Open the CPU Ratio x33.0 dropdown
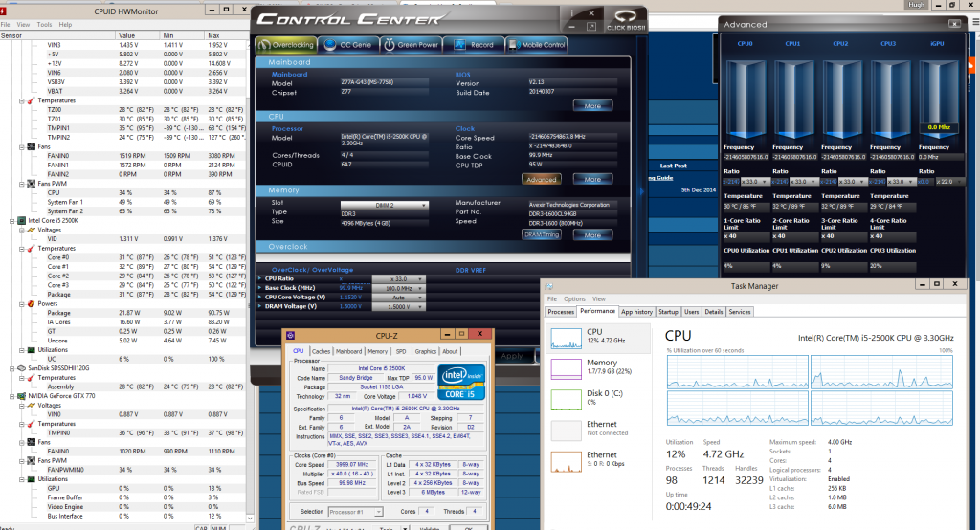 [399, 278]
